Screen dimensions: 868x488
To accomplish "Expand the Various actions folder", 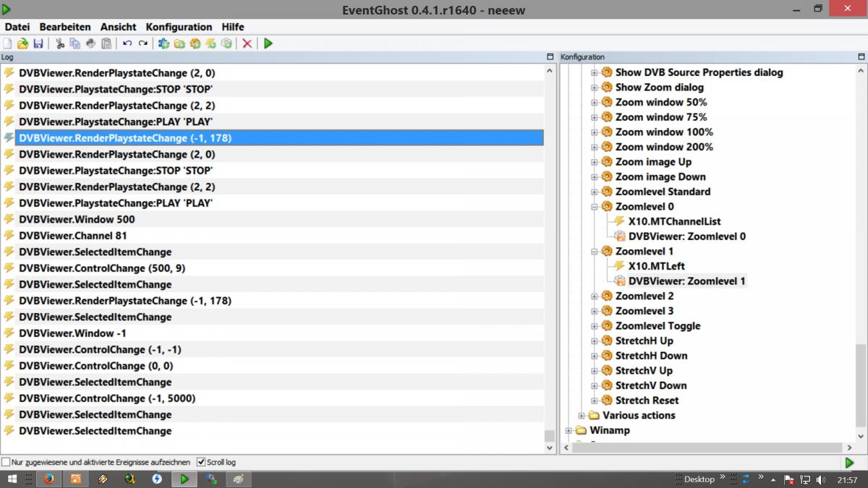I will (582, 416).
